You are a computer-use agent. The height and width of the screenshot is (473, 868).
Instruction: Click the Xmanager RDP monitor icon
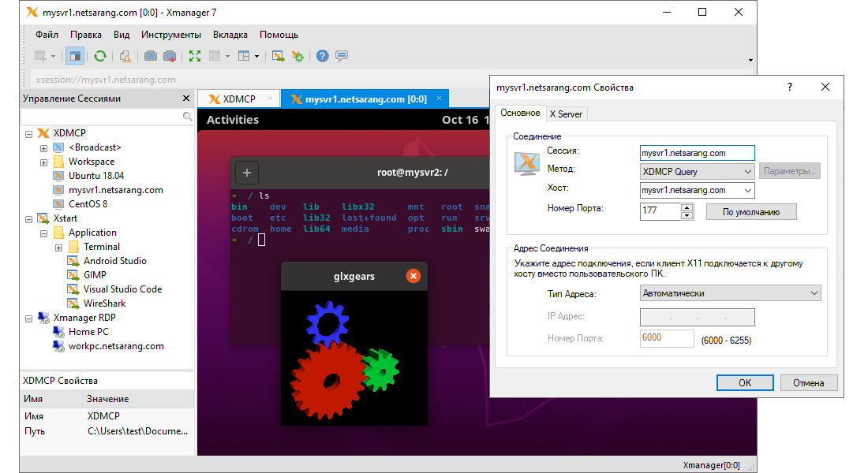43,318
